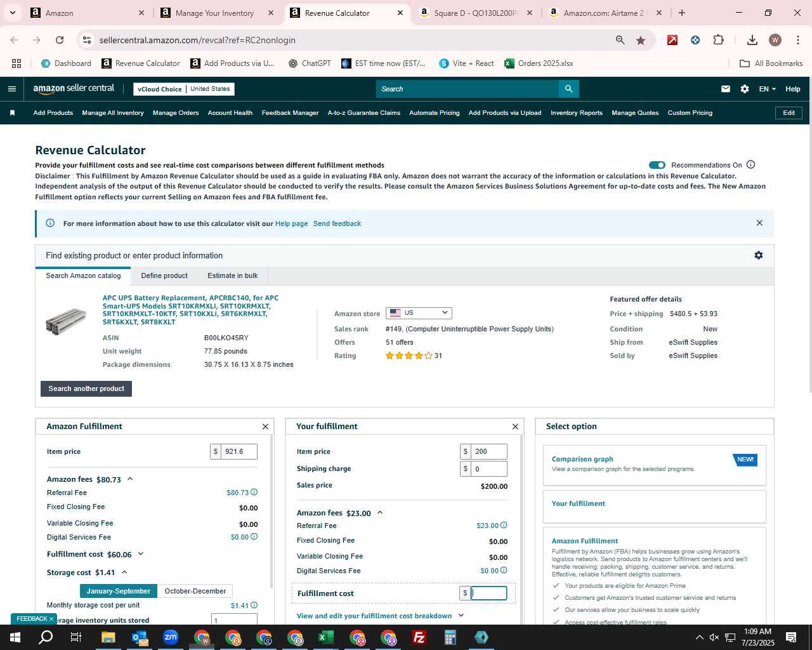
Task: Collapse Storage cost $1.41 section
Action: pyautogui.click(x=124, y=573)
